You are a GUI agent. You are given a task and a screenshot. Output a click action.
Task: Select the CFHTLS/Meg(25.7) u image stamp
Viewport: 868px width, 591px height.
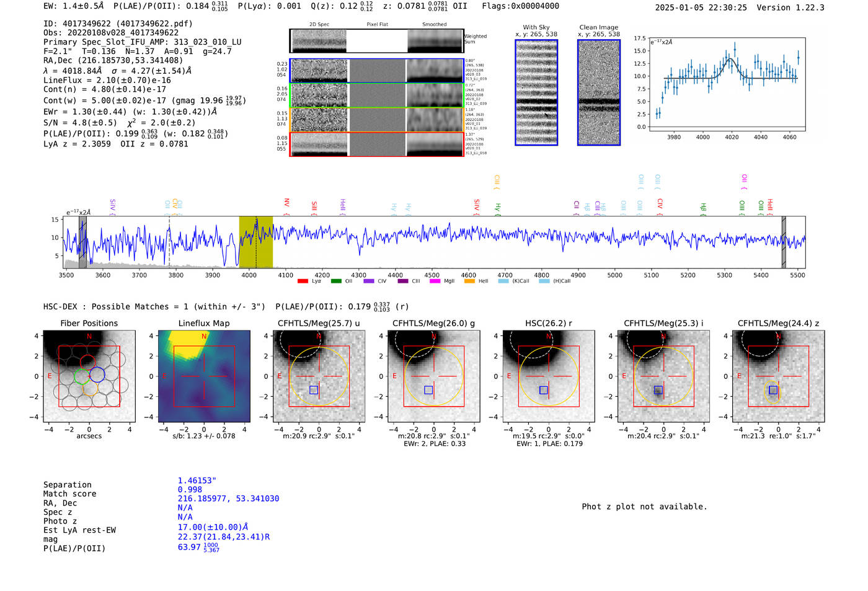(x=319, y=376)
